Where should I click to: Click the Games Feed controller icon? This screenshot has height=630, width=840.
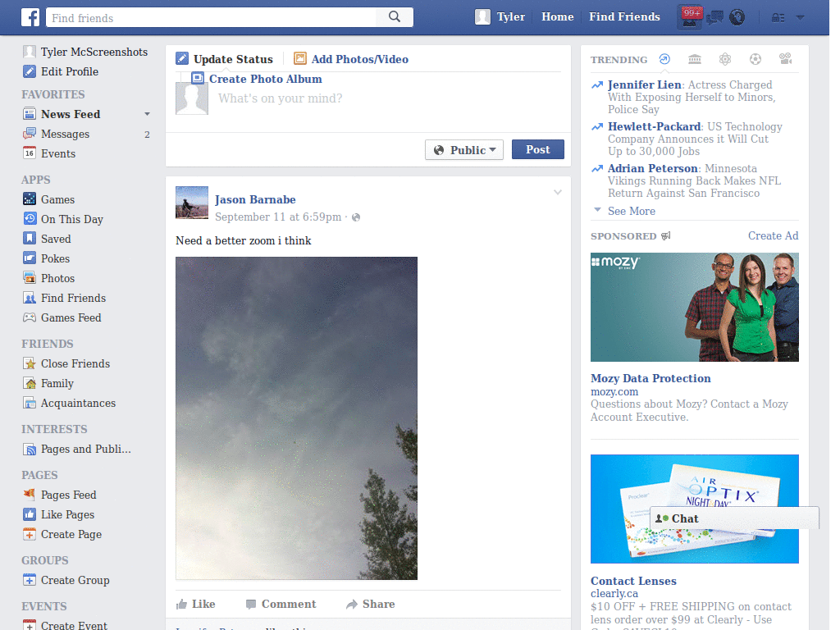[x=30, y=317]
